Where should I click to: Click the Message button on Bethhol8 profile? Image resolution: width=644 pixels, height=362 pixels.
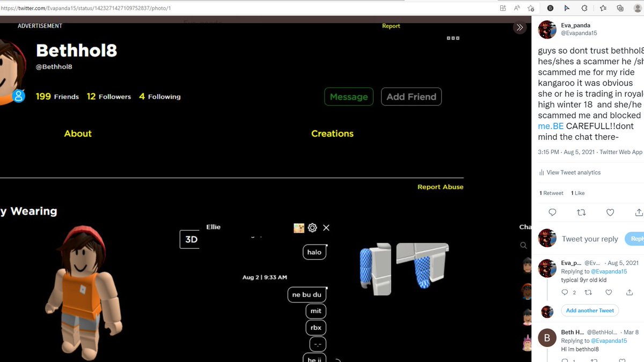pos(349,97)
